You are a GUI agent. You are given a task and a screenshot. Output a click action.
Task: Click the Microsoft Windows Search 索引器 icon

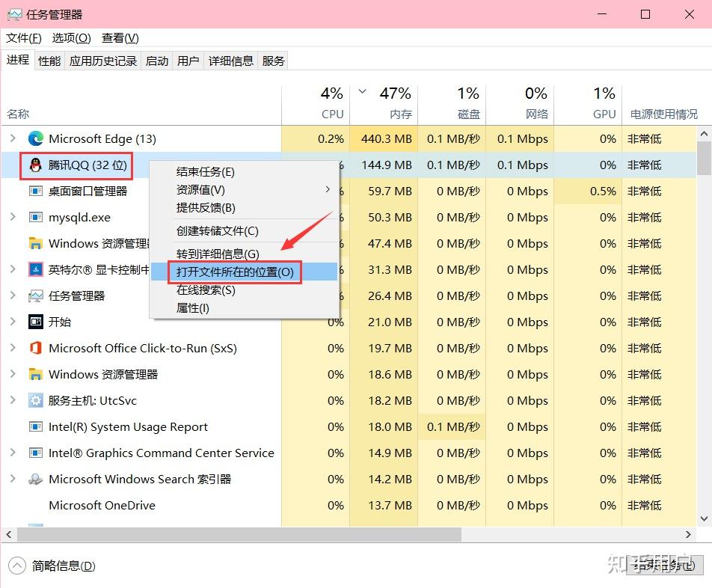(x=36, y=479)
